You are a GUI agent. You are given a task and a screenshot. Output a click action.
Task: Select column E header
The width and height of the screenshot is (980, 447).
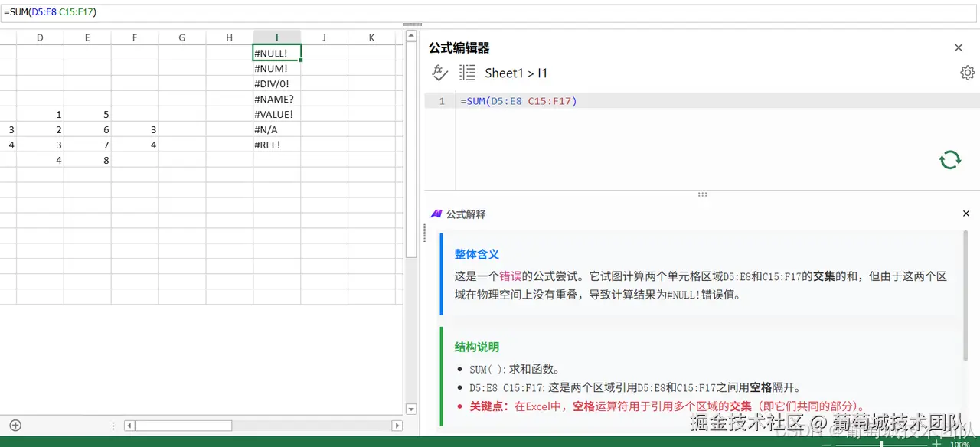pos(87,38)
